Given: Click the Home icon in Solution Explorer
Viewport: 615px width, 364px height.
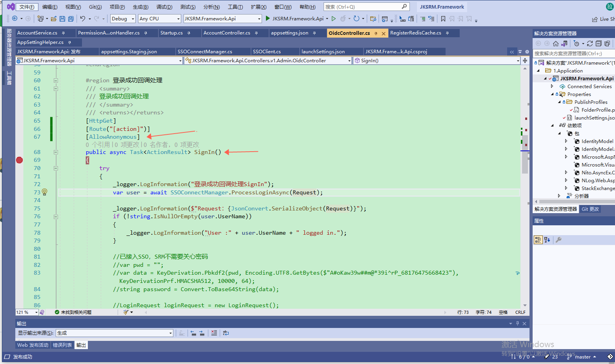Looking at the screenshot, I should click(556, 43).
